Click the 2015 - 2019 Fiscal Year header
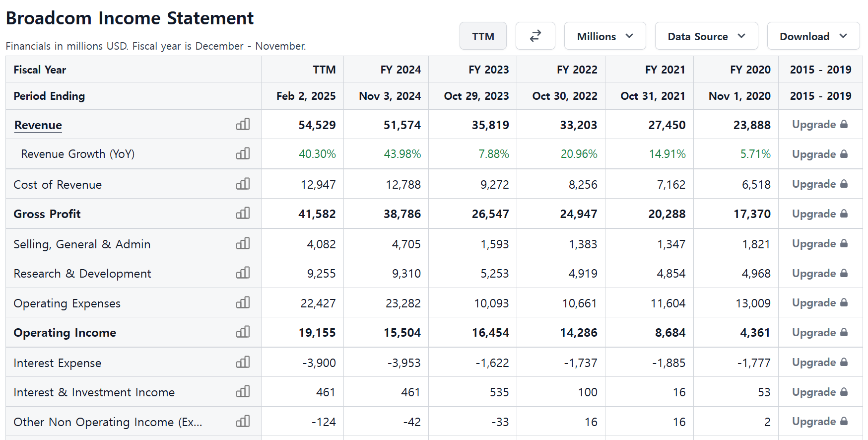 (x=821, y=70)
